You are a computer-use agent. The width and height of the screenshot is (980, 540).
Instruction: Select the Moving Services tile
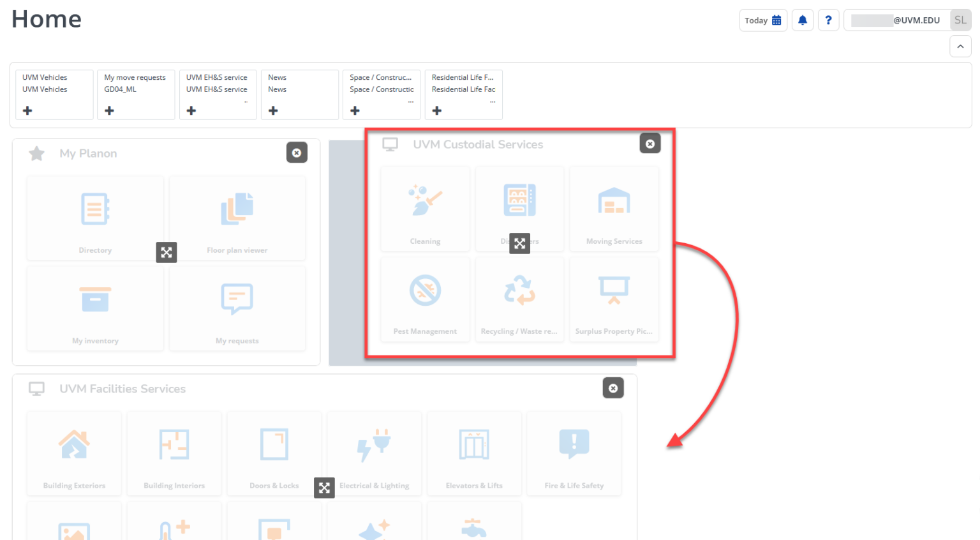[614, 208]
